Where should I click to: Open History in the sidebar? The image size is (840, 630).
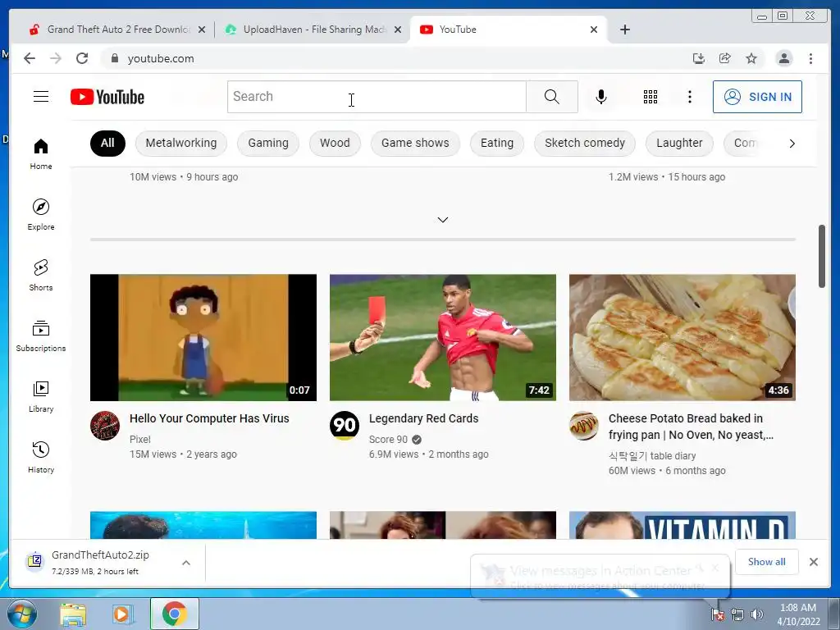41,457
